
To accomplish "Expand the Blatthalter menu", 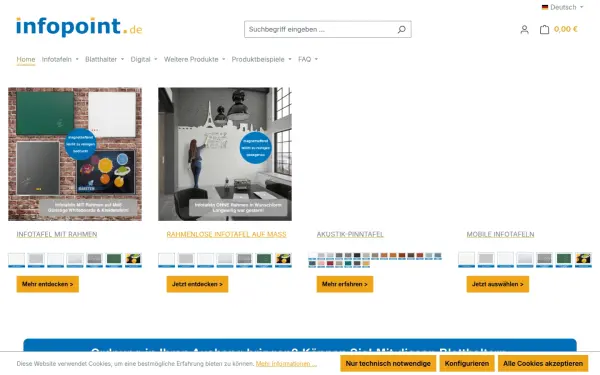I will (x=104, y=59).
